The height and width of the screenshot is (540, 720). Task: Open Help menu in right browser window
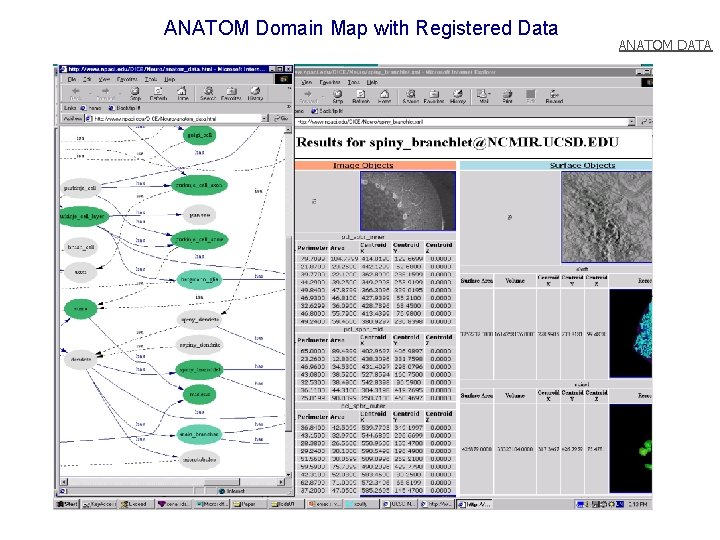tap(372, 82)
